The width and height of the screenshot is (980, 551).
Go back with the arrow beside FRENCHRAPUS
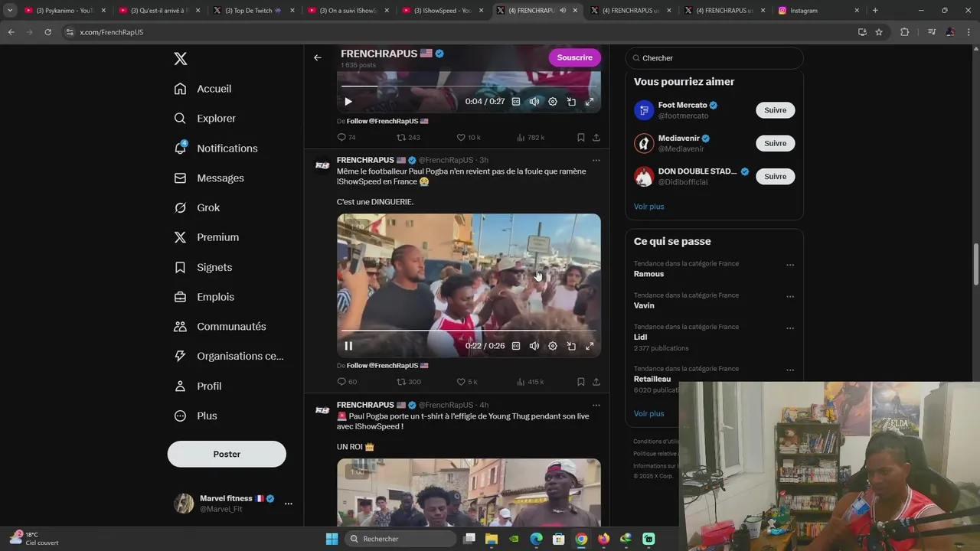318,57
